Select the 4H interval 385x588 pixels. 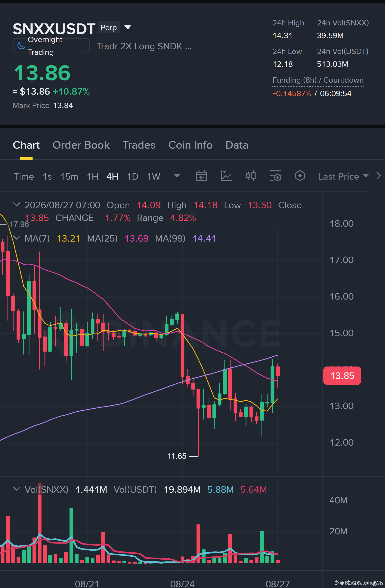(x=112, y=176)
